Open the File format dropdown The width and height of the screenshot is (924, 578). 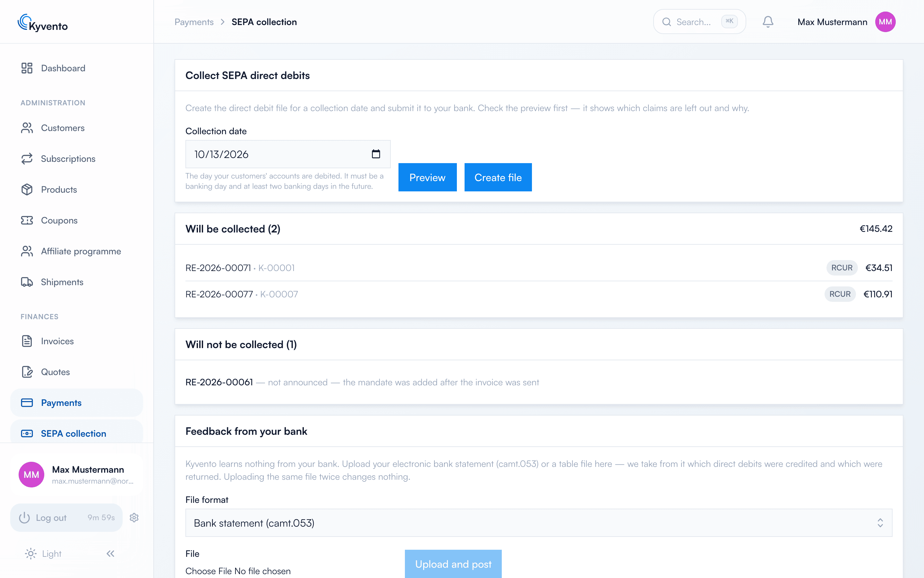pyautogui.click(x=539, y=522)
